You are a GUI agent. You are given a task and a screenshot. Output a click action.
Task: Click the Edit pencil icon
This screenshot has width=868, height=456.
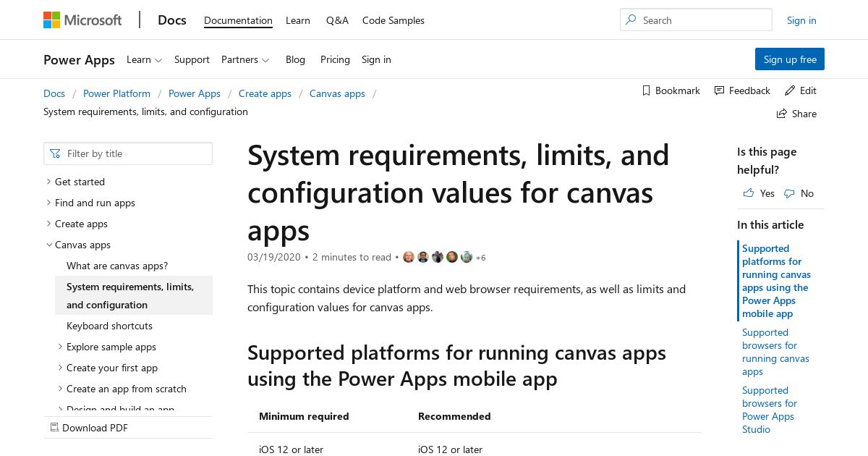click(789, 90)
